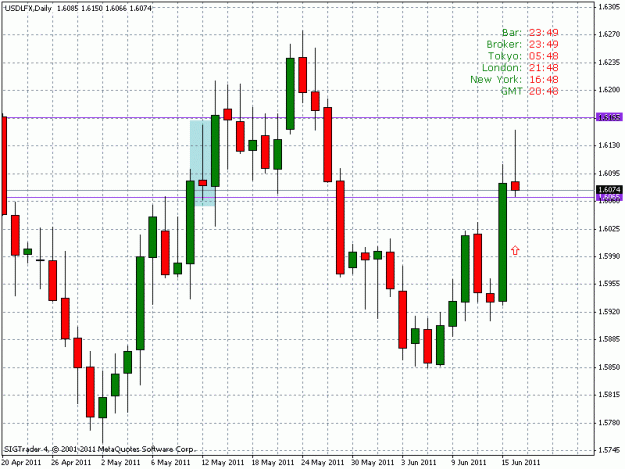Click the 1.5990 price axis label
This screenshot has width=625, height=469.
(609, 256)
